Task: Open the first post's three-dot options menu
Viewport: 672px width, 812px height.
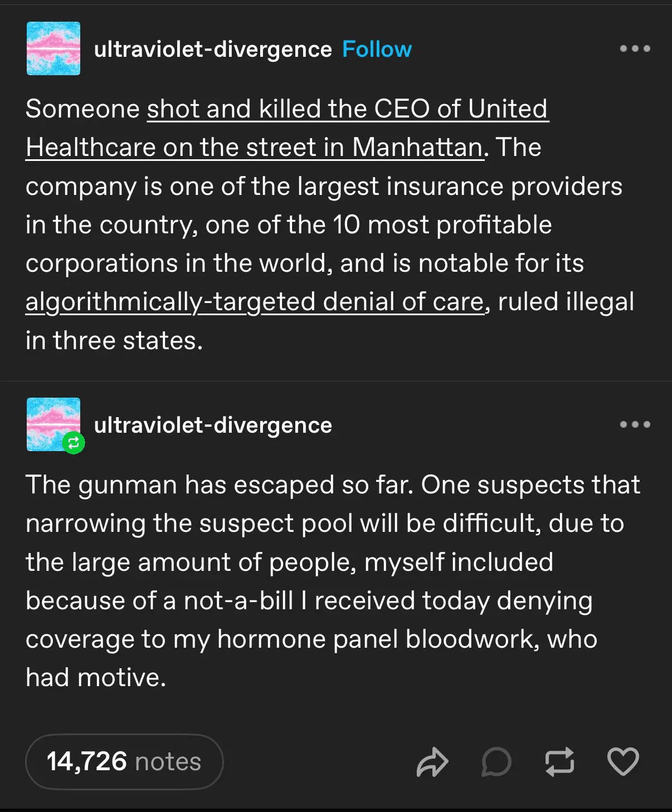Action: (635, 49)
